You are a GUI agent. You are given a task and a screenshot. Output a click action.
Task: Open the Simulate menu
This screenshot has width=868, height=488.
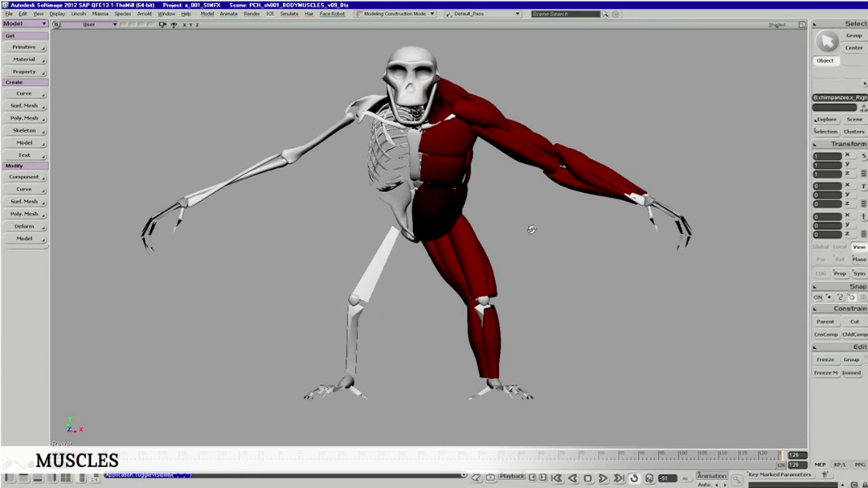[x=289, y=15]
